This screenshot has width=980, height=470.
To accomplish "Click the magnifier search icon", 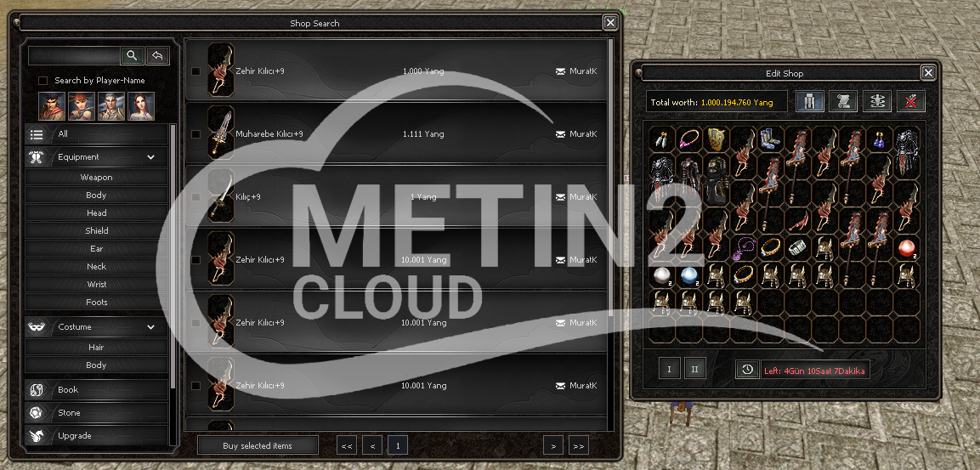I will point(132,56).
